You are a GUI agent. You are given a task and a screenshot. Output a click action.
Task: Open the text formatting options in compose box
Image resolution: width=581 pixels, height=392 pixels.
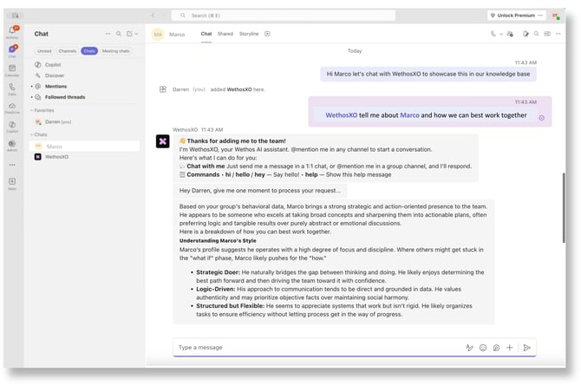[x=469, y=347]
